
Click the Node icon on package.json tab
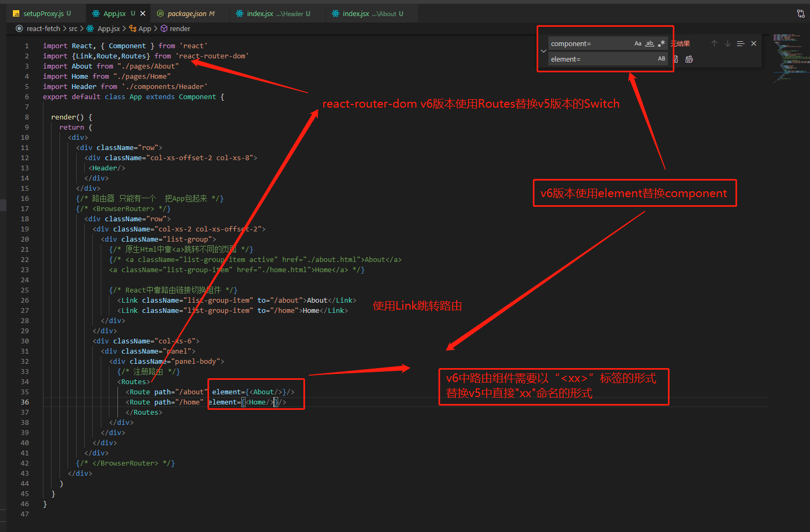point(160,13)
